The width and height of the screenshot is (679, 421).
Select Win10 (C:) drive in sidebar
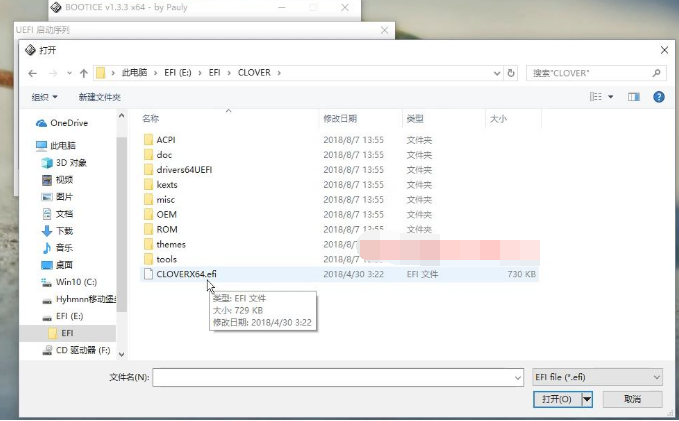coord(76,282)
